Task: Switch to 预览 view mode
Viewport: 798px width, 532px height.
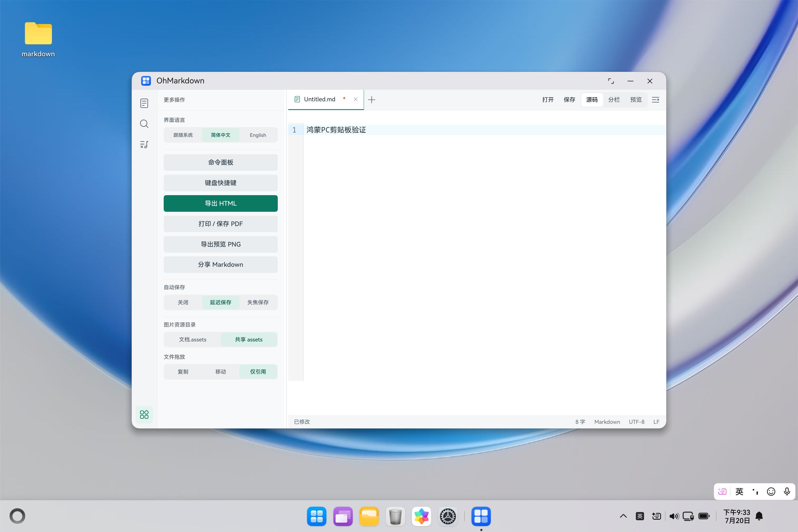Action: 636,100
